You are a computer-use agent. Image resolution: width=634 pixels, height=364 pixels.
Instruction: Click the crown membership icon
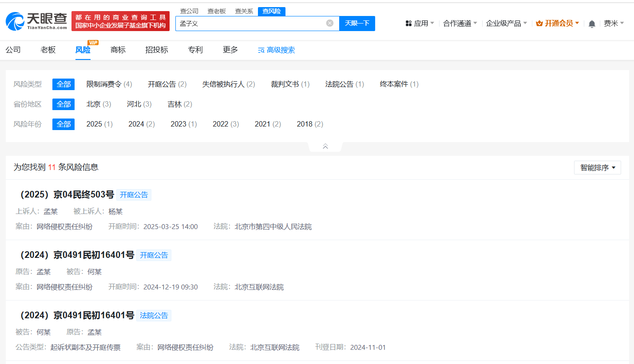pyautogui.click(x=539, y=24)
